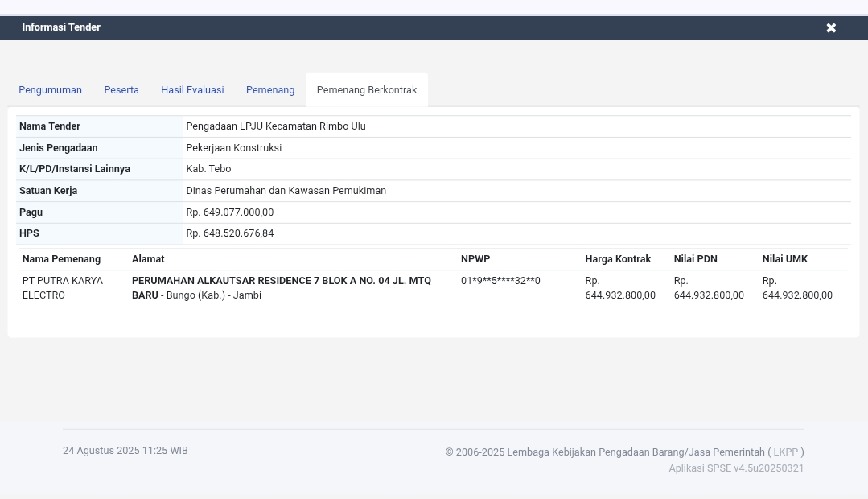
Task: Select the Aplikasi SPSE version text
Action: point(735,468)
